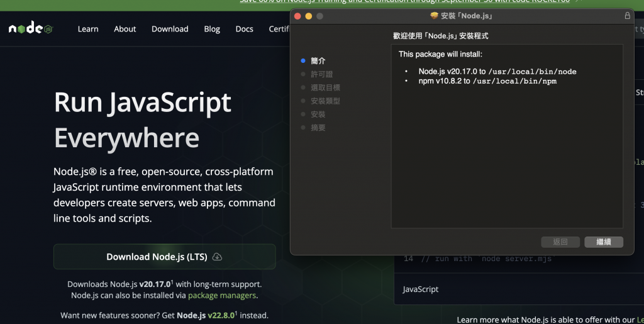The height and width of the screenshot is (324, 644).
Task: Open the Docs nav link
Action: 245,29
